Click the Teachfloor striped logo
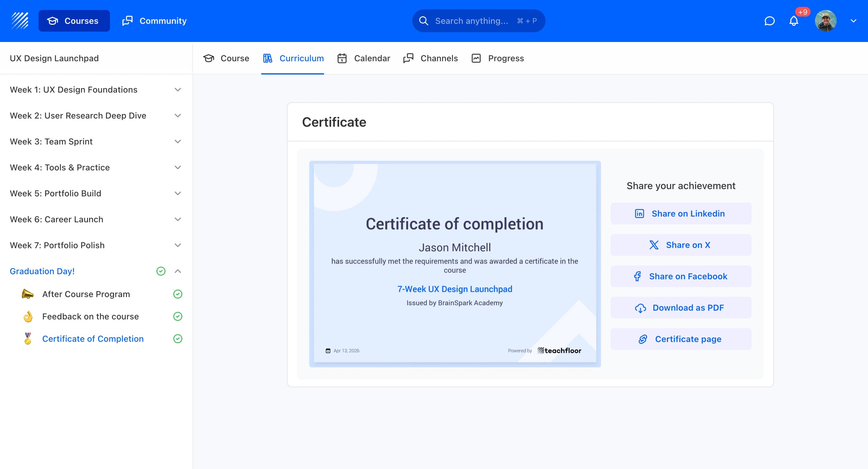868x469 pixels. [x=20, y=21]
